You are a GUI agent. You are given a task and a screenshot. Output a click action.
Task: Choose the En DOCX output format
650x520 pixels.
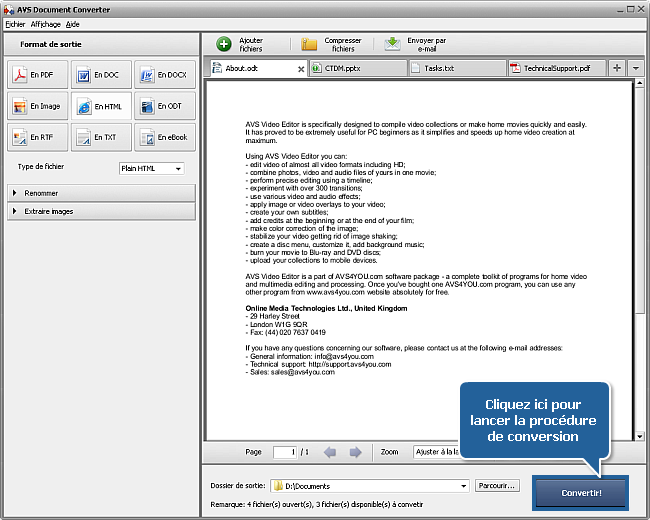coord(165,75)
